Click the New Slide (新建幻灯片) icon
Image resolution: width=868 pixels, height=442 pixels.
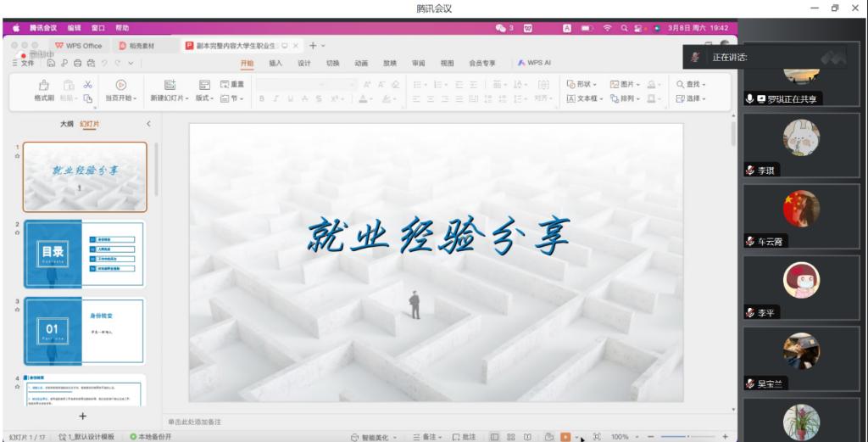[x=170, y=85]
